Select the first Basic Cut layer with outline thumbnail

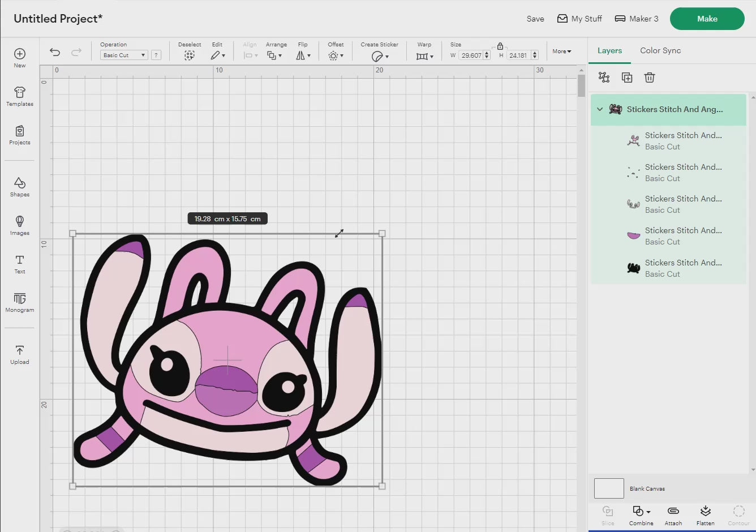pos(669,141)
